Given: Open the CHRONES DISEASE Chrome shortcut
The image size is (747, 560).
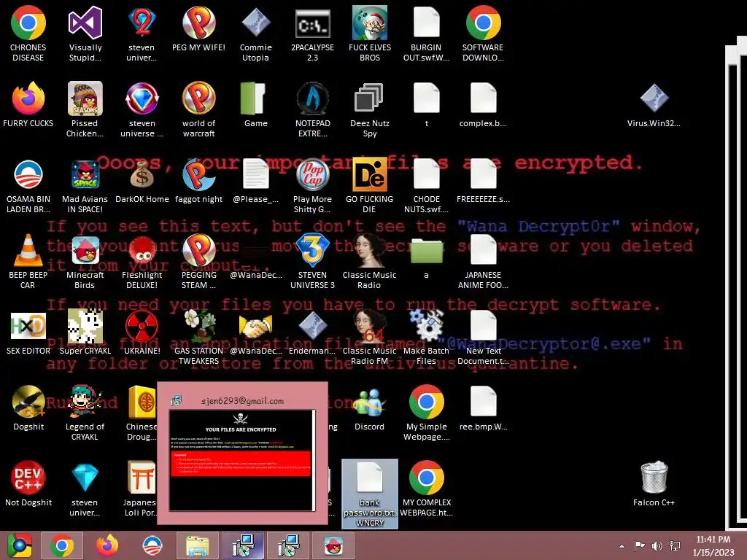Looking at the screenshot, I should 28,23.
